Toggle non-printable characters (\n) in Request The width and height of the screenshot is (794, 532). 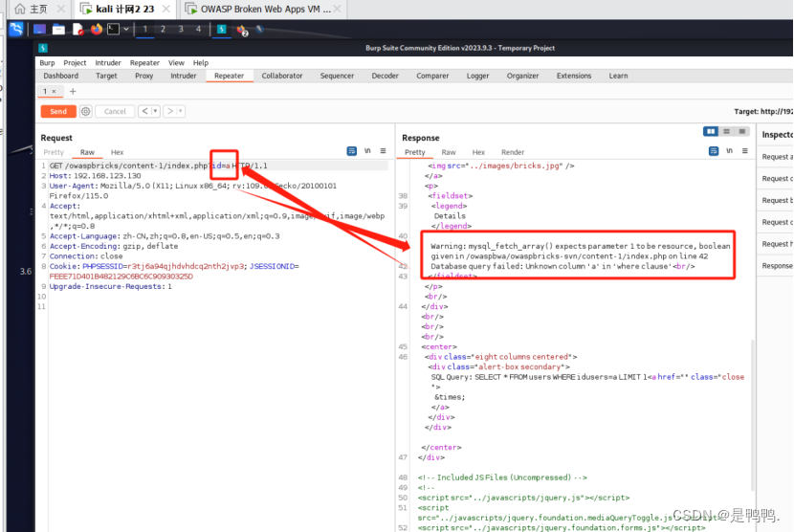pyautogui.click(x=367, y=151)
